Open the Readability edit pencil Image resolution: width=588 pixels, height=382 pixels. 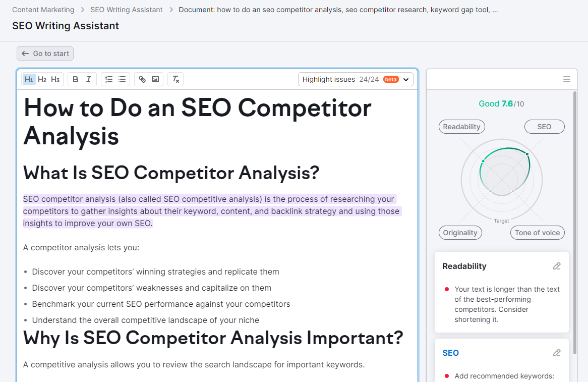[557, 266]
